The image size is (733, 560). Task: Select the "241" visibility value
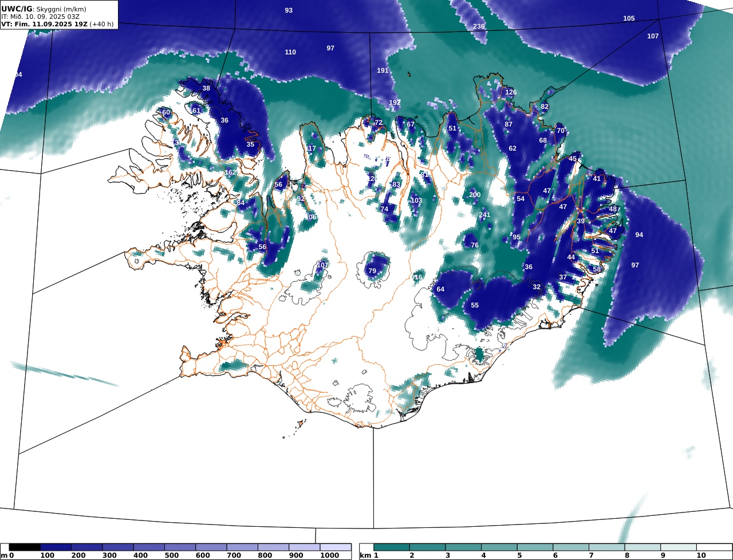pos(484,215)
